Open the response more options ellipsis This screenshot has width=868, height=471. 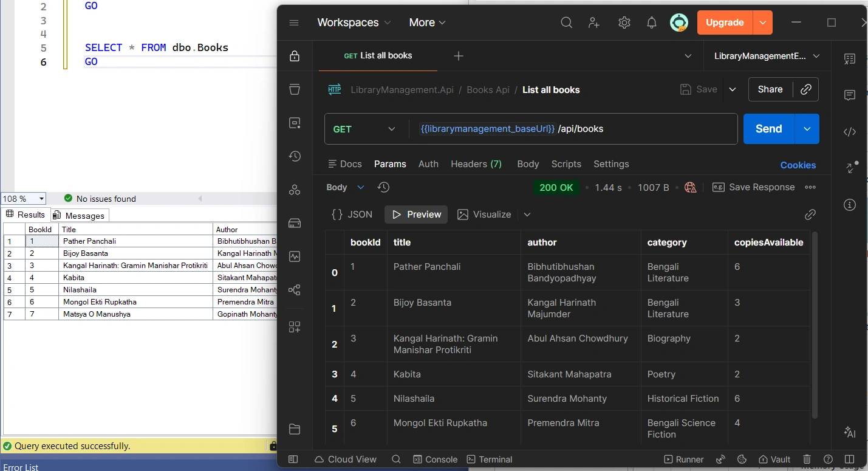pos(810,187)
